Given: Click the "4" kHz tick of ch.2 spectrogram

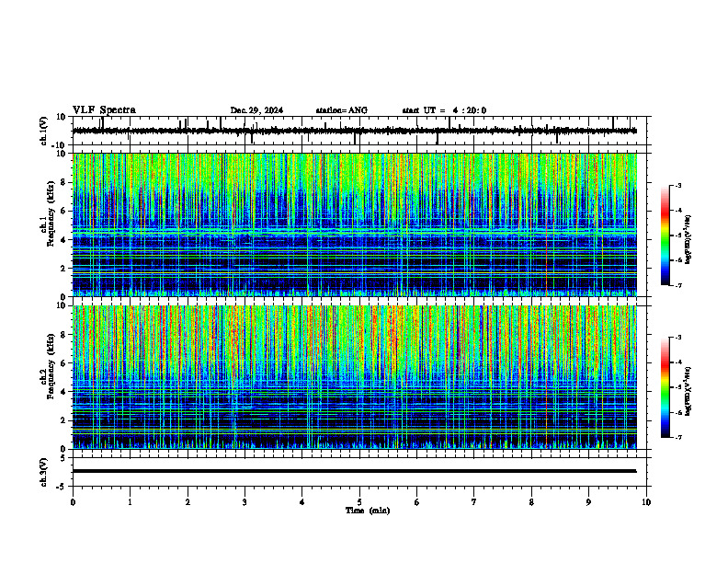Looking at the screenshot, I should pyautogui.click(x=64, y=392).
